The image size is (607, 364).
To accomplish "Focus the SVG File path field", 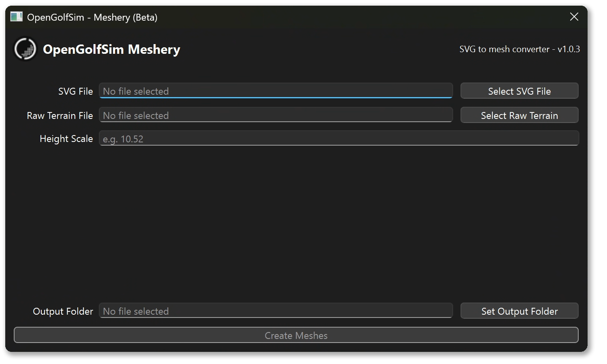I will tap(276, 91).
